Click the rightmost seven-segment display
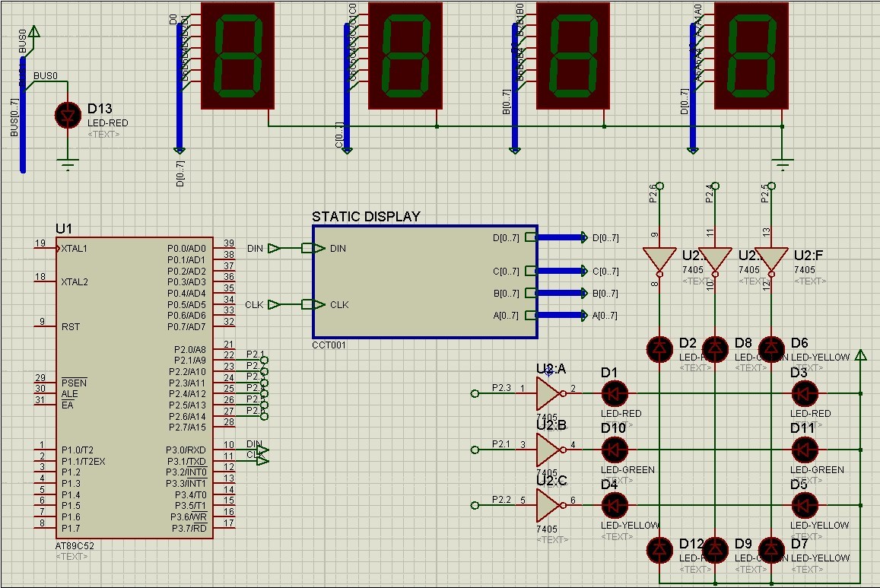This screenshot has height=588, width=880. click(751, 56)
